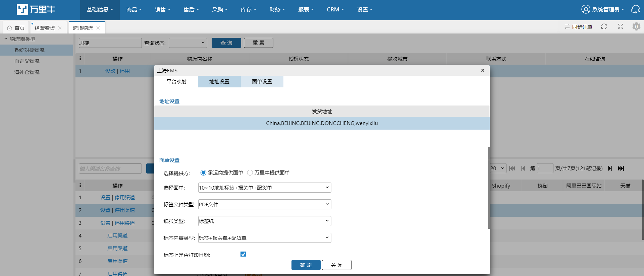Open the column menu icon in channel table header

click(x=80, y=186)
